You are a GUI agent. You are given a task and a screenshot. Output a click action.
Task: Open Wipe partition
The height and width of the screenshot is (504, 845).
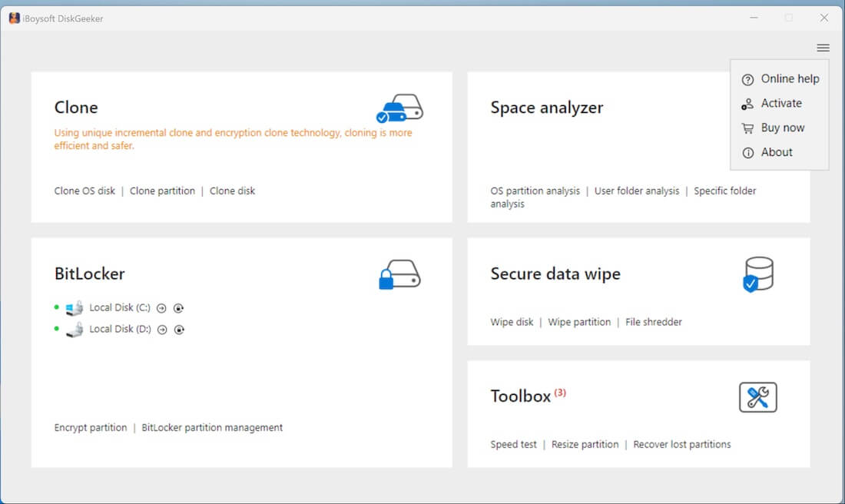point(579,322)
